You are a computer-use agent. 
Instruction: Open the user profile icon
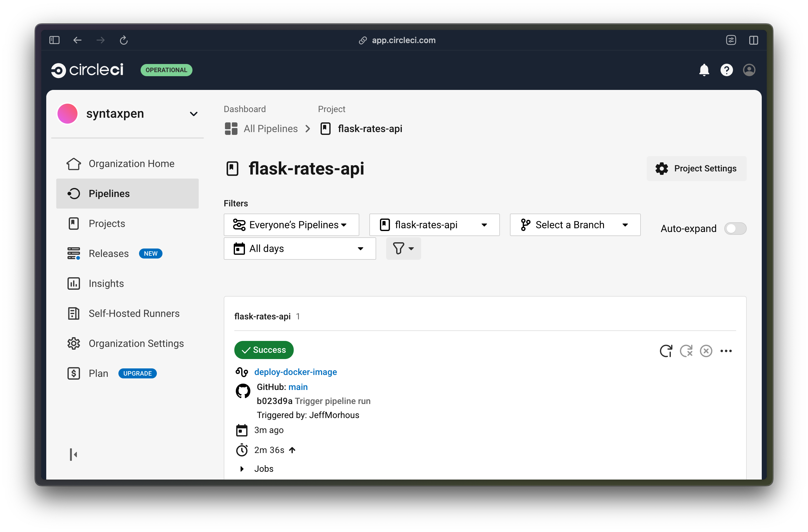[749, 70]
